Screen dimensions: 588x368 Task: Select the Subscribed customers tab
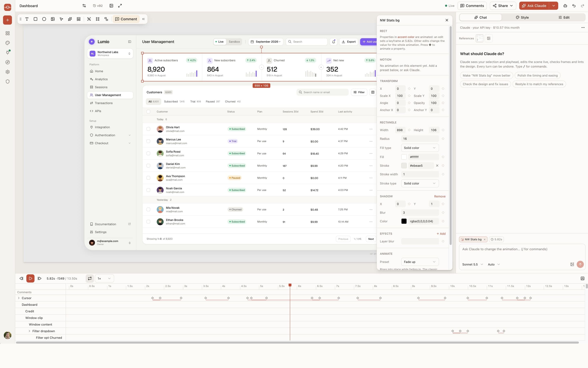click(x=174, y=102)
